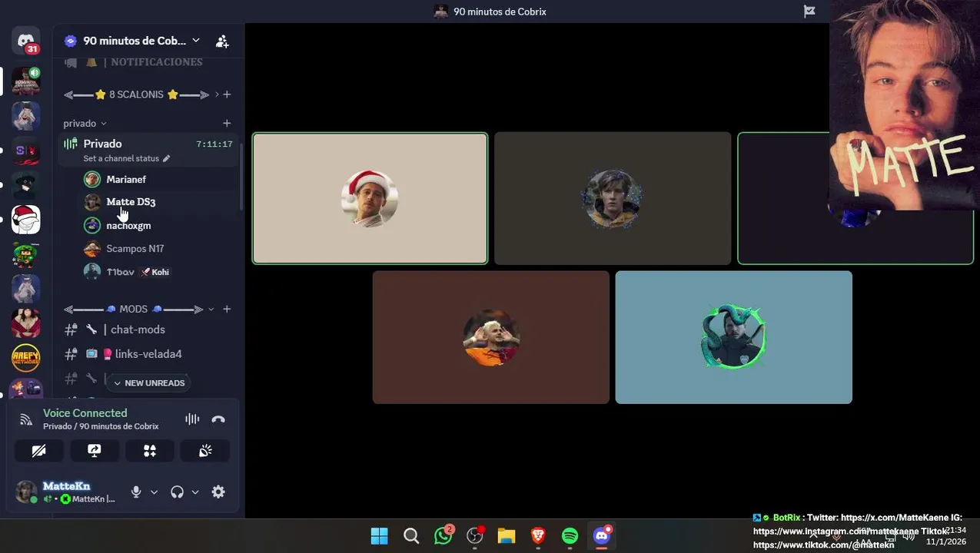Expand the 8 SCALONIS category
The width and height of the screenshot is (980, 553).
click(141, 94)
